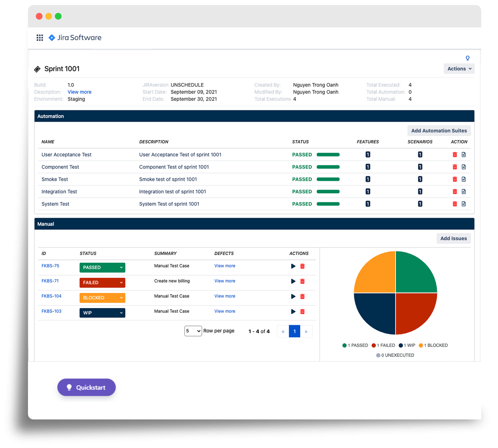This screenshot has height=448, width=498.
Task: Delete the FKBS-71 test issue
Action: (302, 281)
